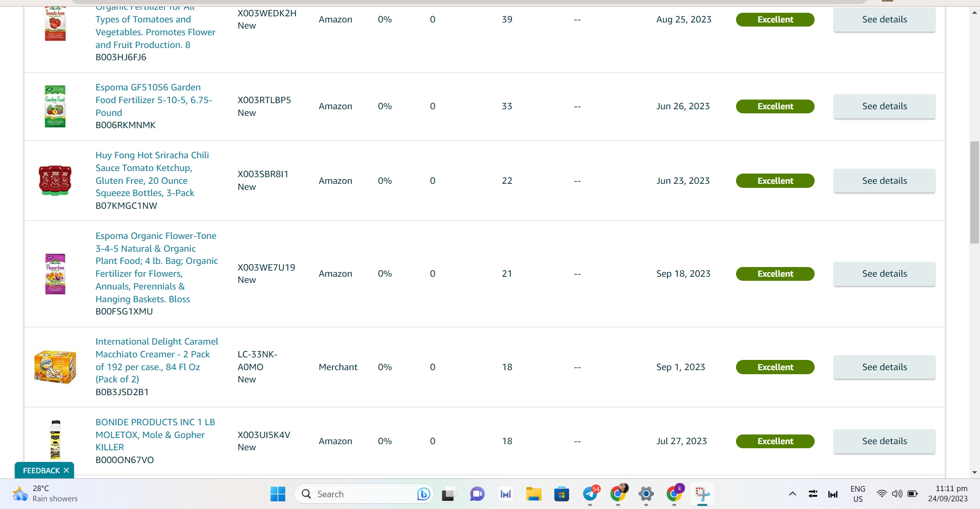Click ASIN B07KMGC1NW

(126, 206)
